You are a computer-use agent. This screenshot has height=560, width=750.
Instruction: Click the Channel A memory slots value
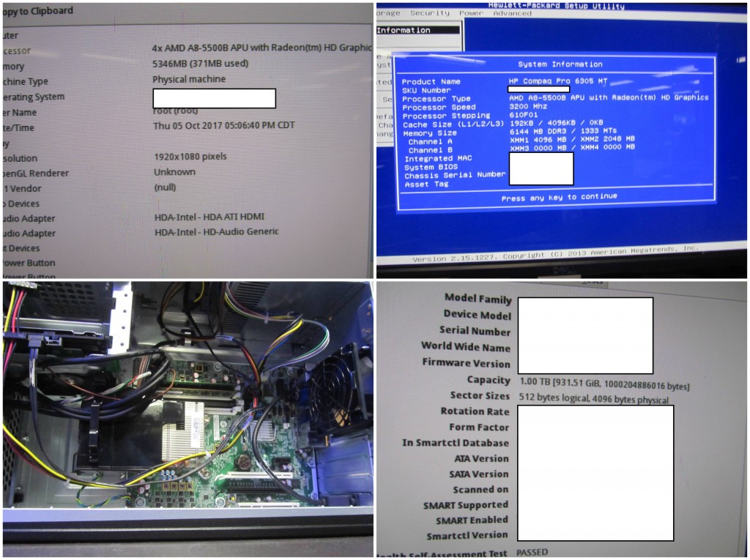point(572,139)
